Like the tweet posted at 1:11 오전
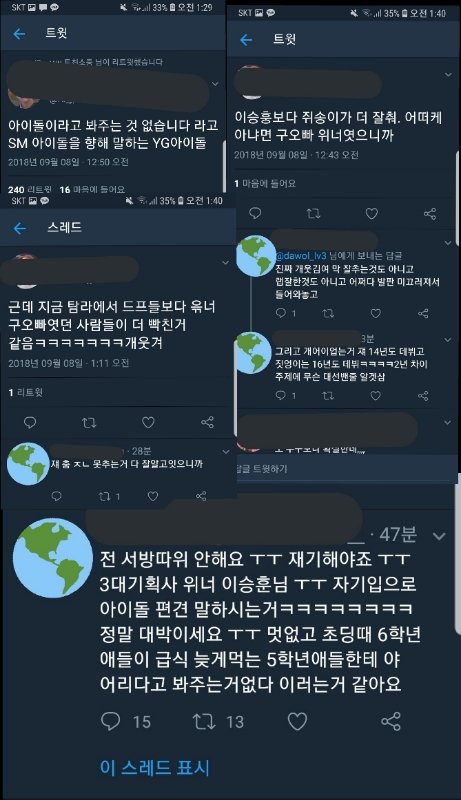Screen dimensions: 461x800 (x=148, y=422)
